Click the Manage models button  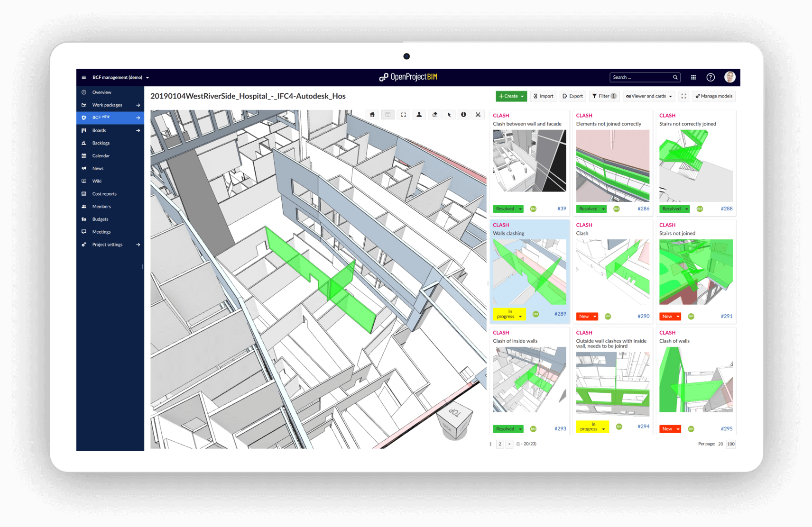(x=714, y=96)
